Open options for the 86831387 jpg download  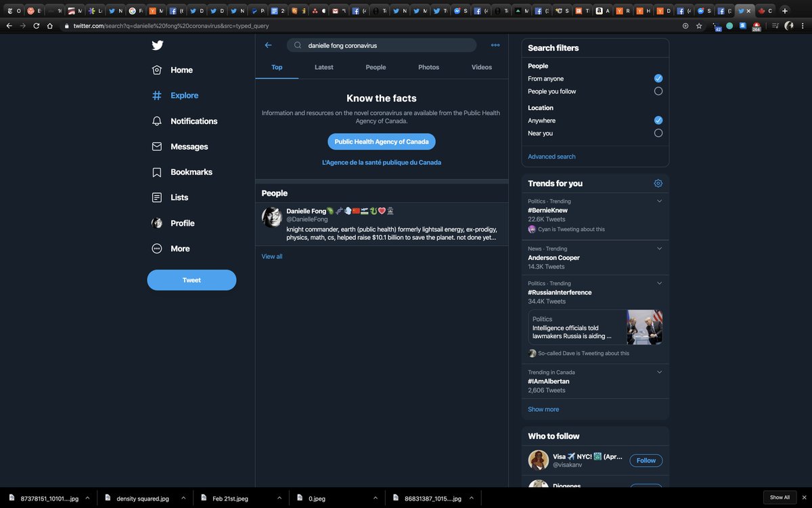pos(471,498)
